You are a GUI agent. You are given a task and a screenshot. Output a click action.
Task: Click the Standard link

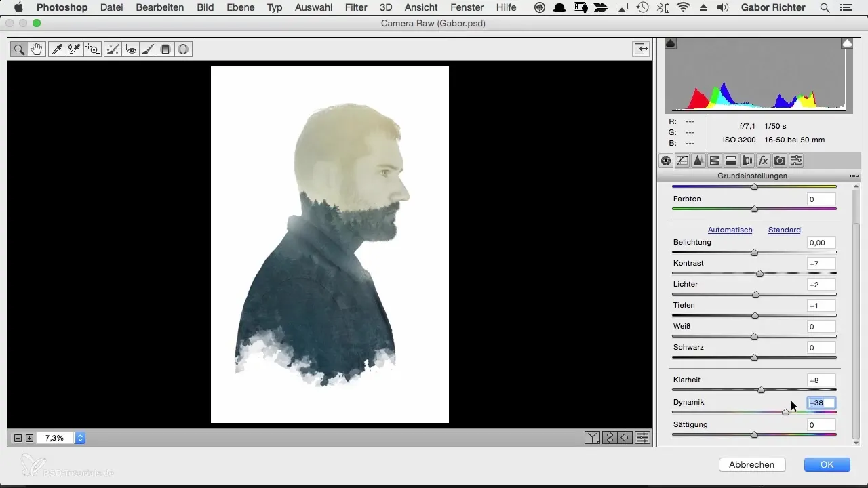click(x=785, y=230)
